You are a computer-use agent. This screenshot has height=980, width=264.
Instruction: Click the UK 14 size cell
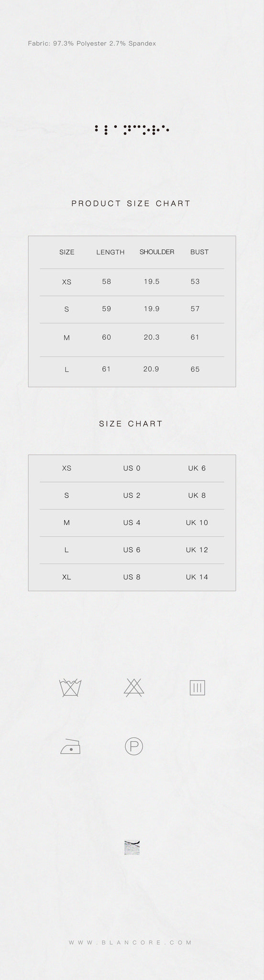197,577
